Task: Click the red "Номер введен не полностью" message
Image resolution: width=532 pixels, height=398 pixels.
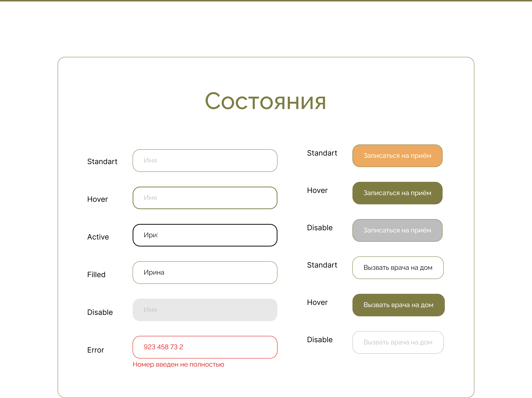Action: (x=178, y=364)
